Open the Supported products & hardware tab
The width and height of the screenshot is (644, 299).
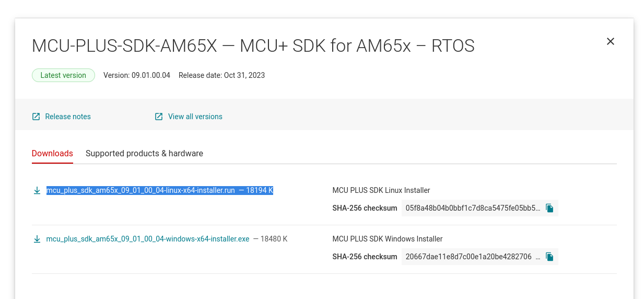144,154
